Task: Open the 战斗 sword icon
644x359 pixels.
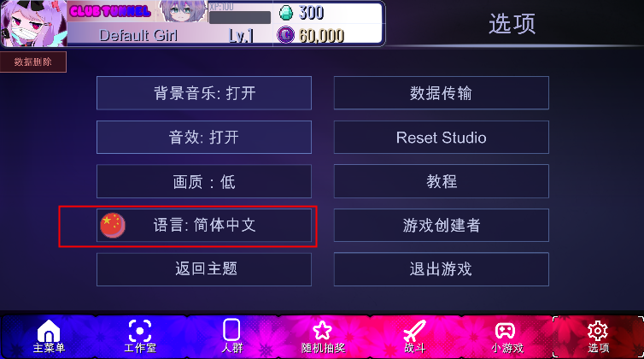Action: tap(414, 332)
